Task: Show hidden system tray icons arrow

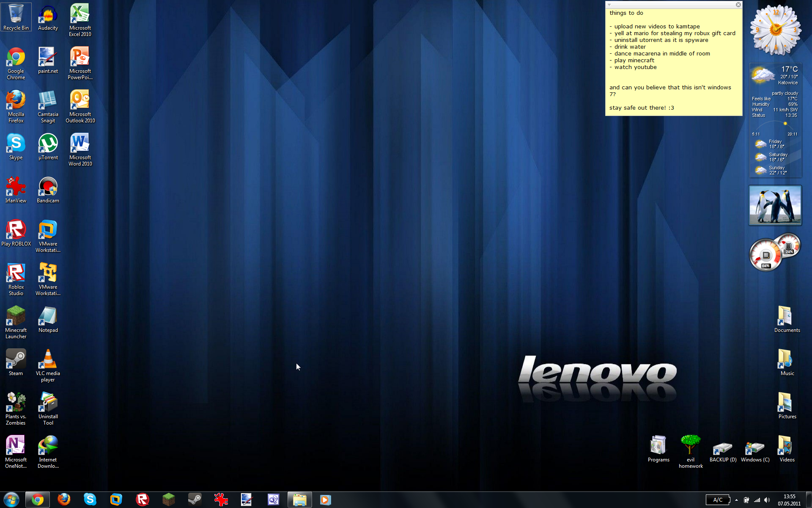Action: pos(736,500)
